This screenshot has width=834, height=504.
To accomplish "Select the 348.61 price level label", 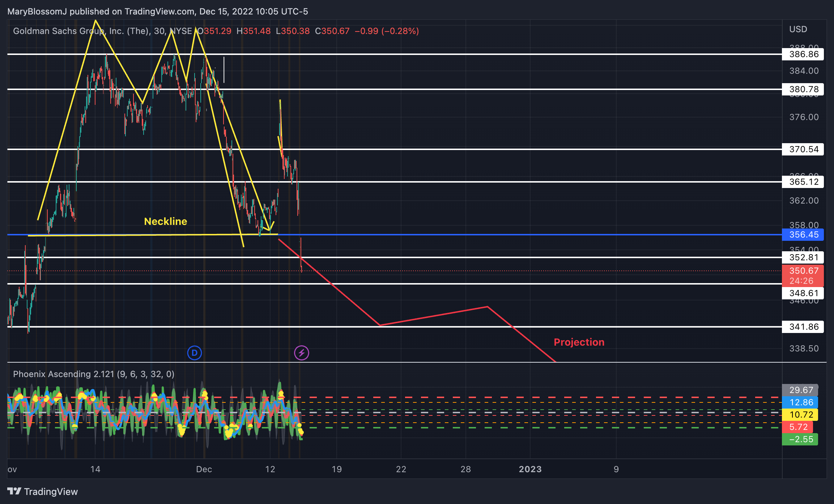I will coord(803,293).
